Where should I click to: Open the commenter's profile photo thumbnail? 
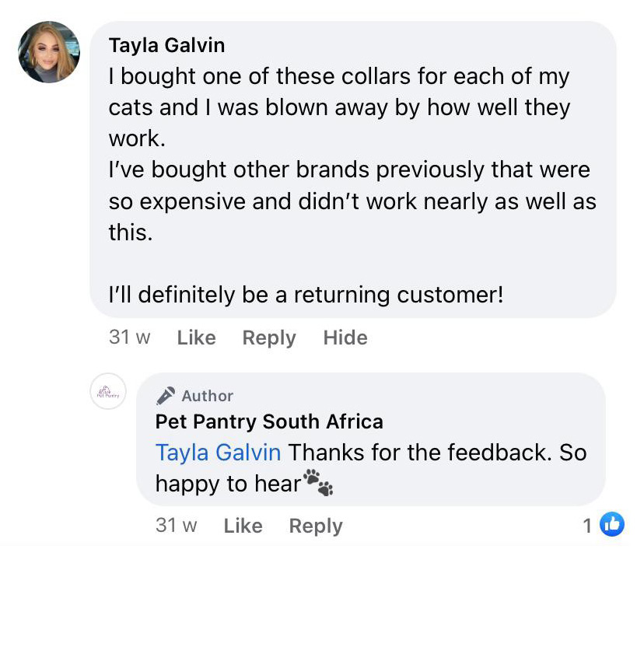tap(49, 52)
